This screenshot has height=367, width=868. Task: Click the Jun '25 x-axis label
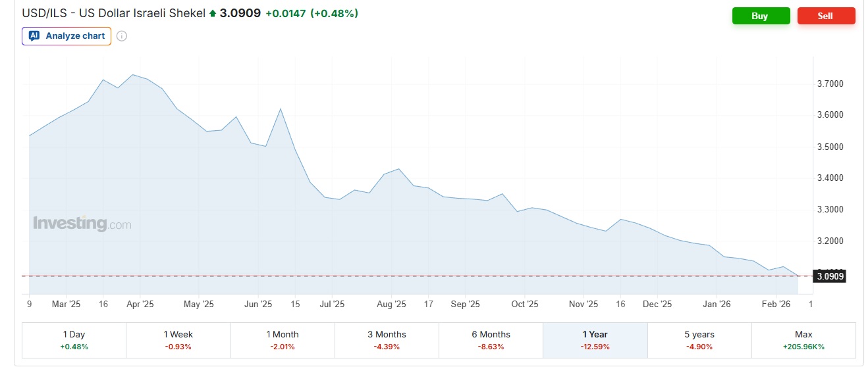[258, 305]
